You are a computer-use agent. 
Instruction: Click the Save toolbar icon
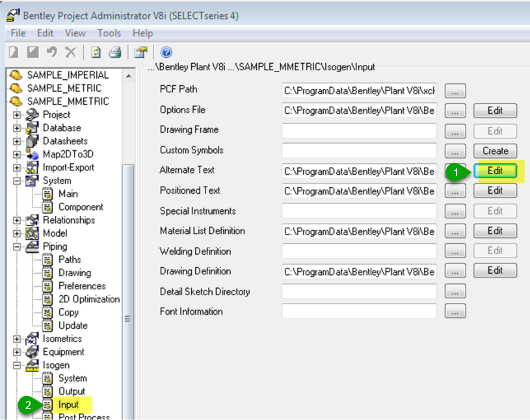pyautogui.click(x=33, y=53)
